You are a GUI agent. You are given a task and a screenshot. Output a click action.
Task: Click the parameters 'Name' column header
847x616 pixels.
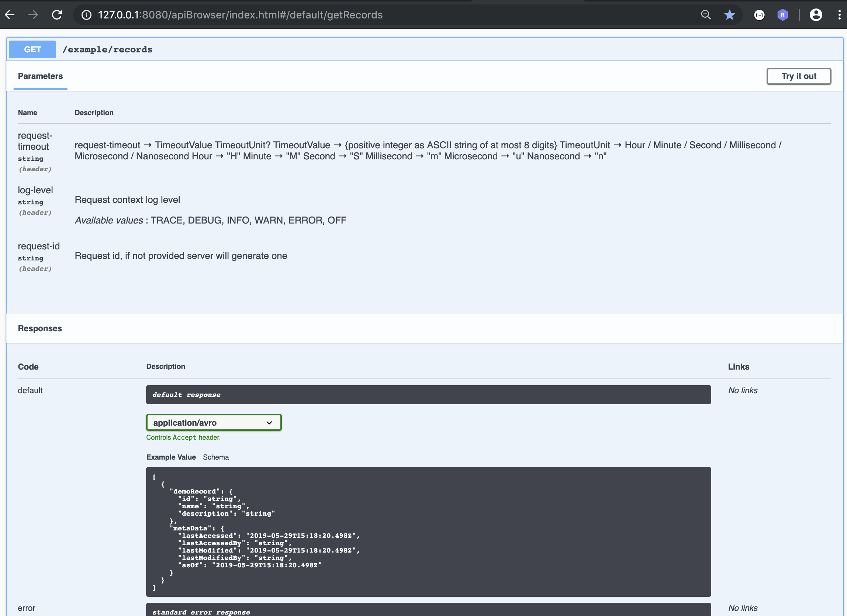click(x=27, y=113)
